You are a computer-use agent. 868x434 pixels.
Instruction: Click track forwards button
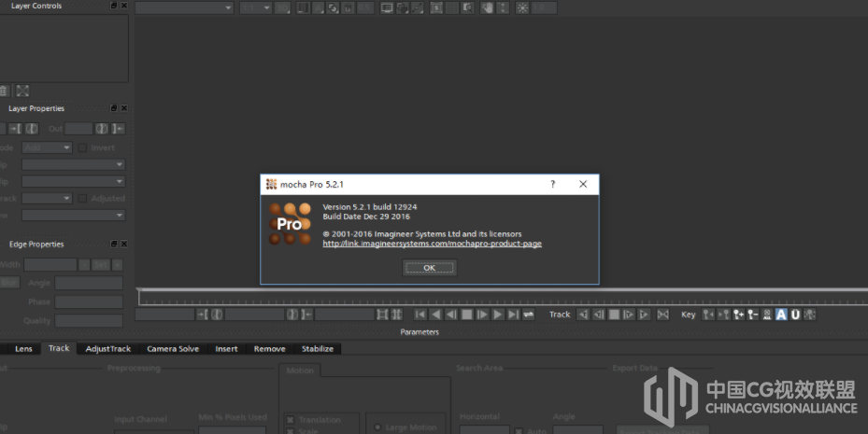pyautogui.click(x=645, y=315)
